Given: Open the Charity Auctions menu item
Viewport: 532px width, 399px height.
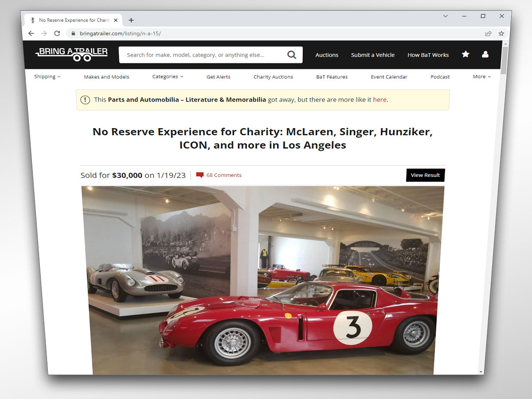Looking at the screenshot, I should [x=273, y=77].
